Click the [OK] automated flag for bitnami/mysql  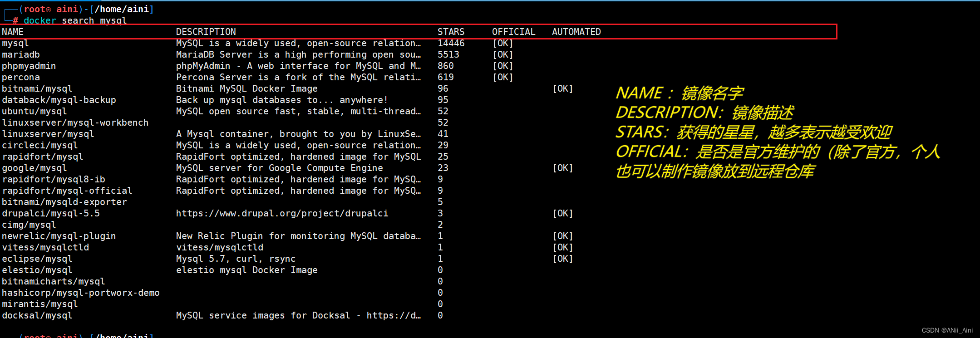pyautogui.click(x=563, y=88)
